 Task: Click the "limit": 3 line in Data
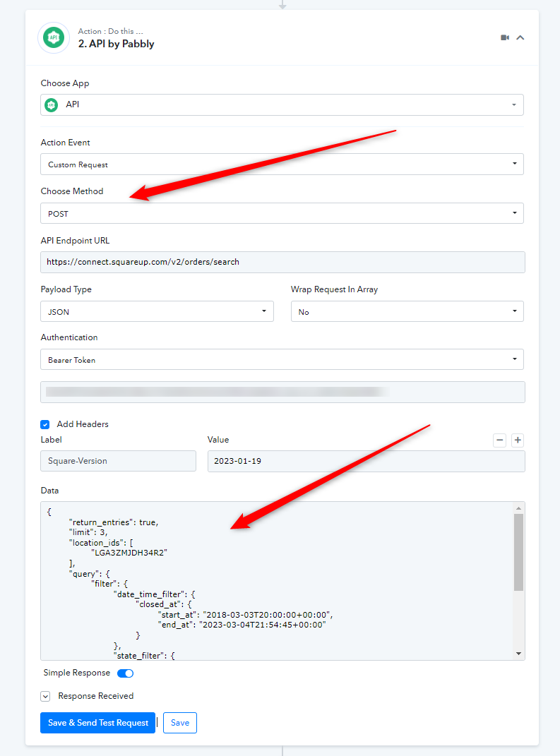(x=88, y=532)
